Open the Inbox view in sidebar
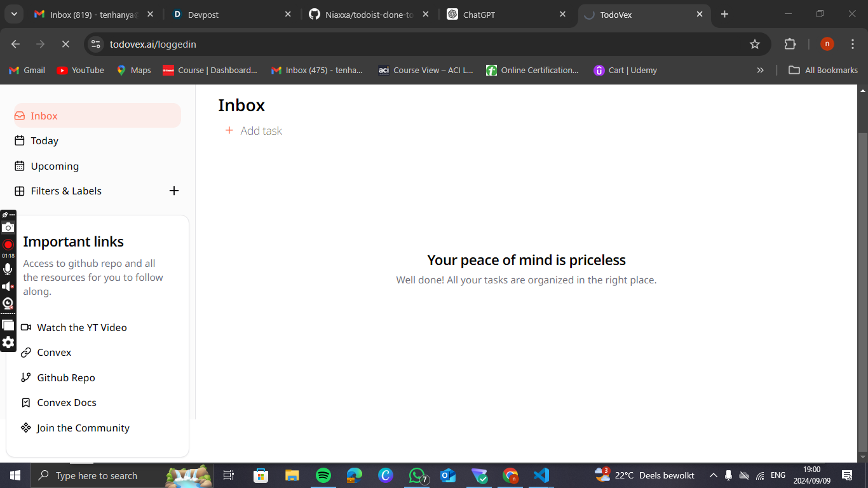Screen dimensions: 868x488 point(97,116)
